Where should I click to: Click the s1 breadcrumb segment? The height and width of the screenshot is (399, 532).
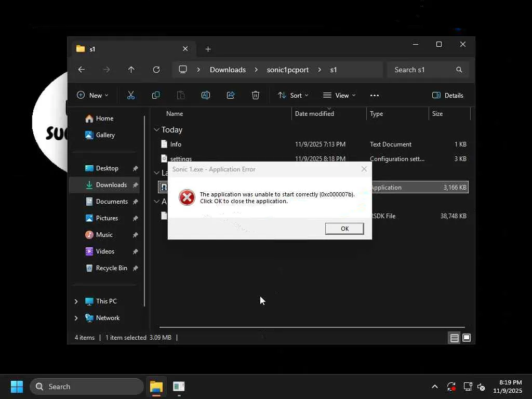coord(334,70)
